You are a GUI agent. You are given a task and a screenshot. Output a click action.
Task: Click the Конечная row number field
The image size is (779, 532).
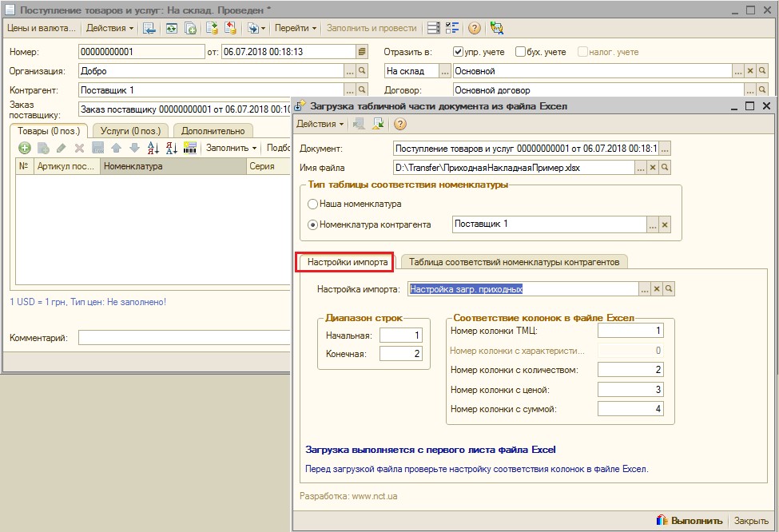tap(401, 354)
